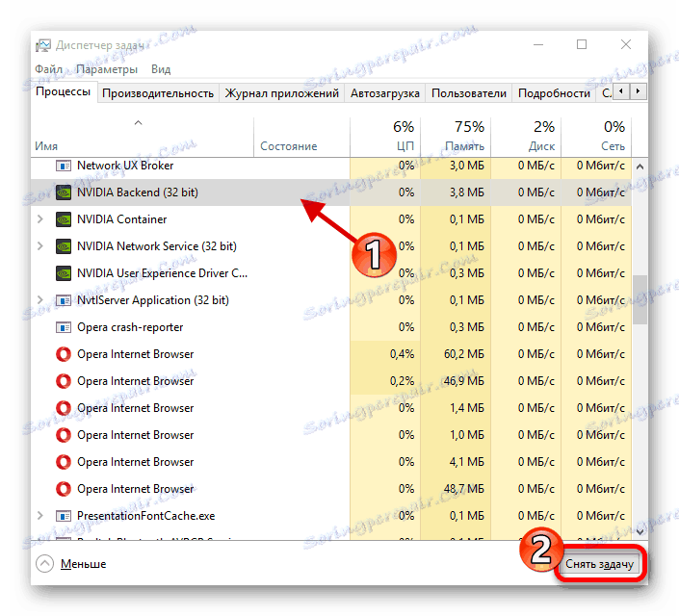Sort by the ЦП column header

point(385,138)
